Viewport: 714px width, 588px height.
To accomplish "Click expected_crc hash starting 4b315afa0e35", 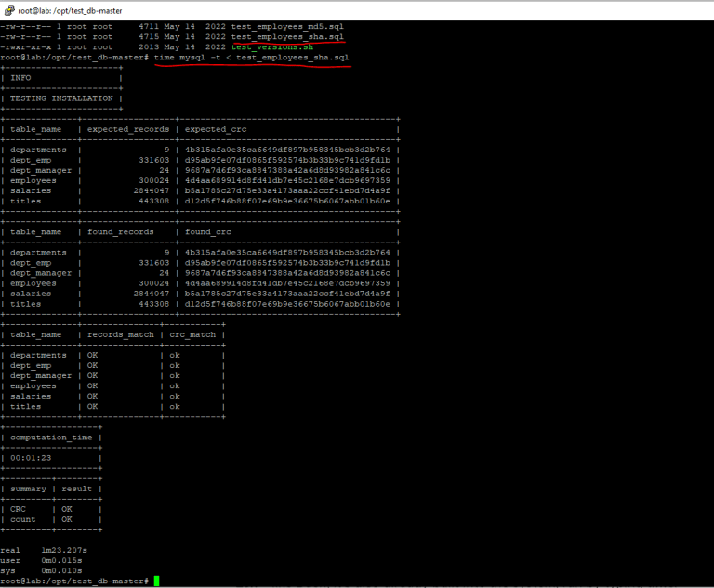I will click(287, 150).
